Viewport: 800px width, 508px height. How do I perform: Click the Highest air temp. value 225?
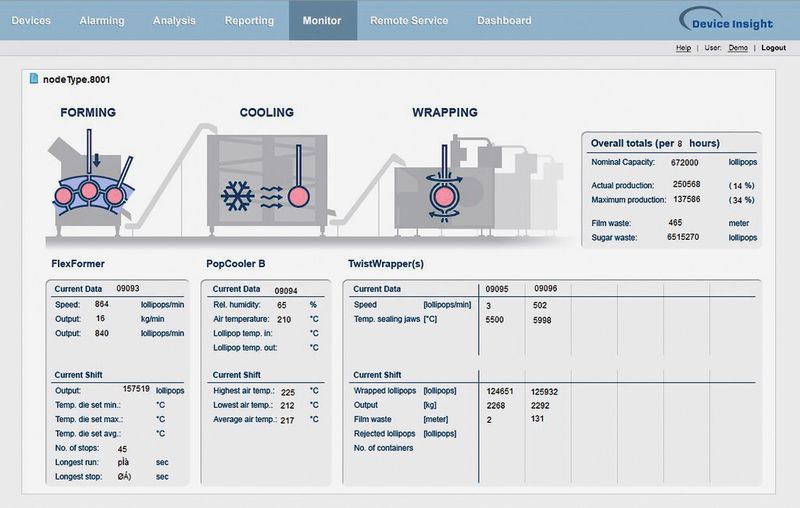point(288,392)
